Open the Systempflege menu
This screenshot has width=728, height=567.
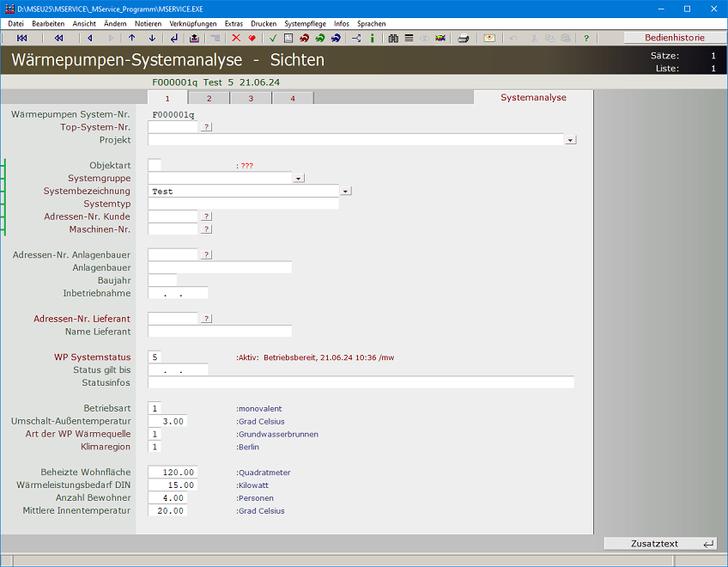305,24
